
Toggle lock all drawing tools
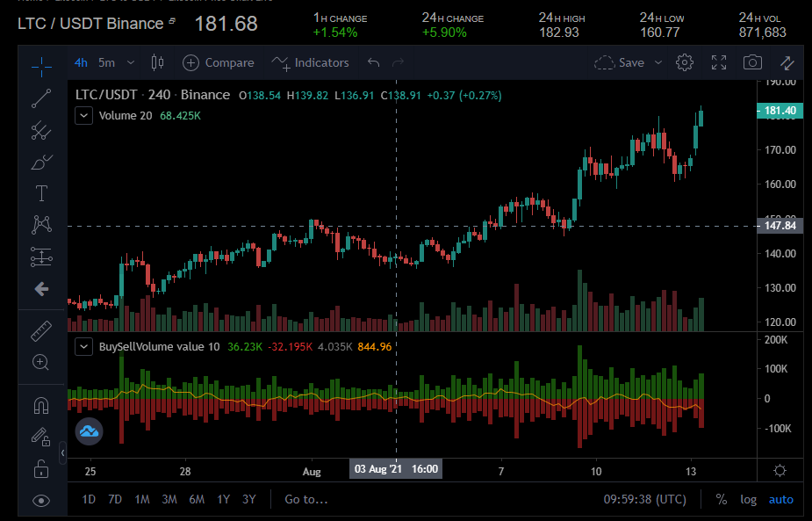(x=41, y=469)
